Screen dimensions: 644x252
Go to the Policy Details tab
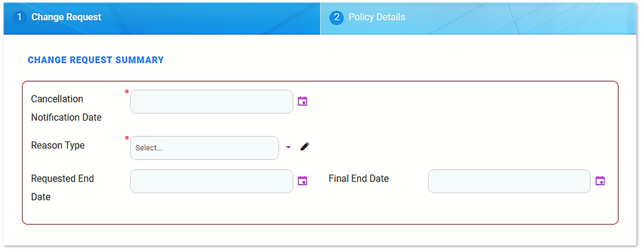click(x=377, y=17)
